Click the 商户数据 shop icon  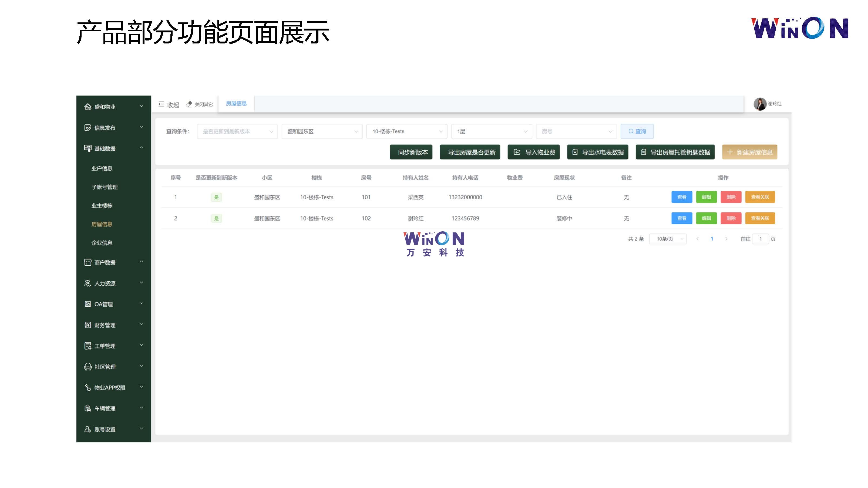coord(88,262)
